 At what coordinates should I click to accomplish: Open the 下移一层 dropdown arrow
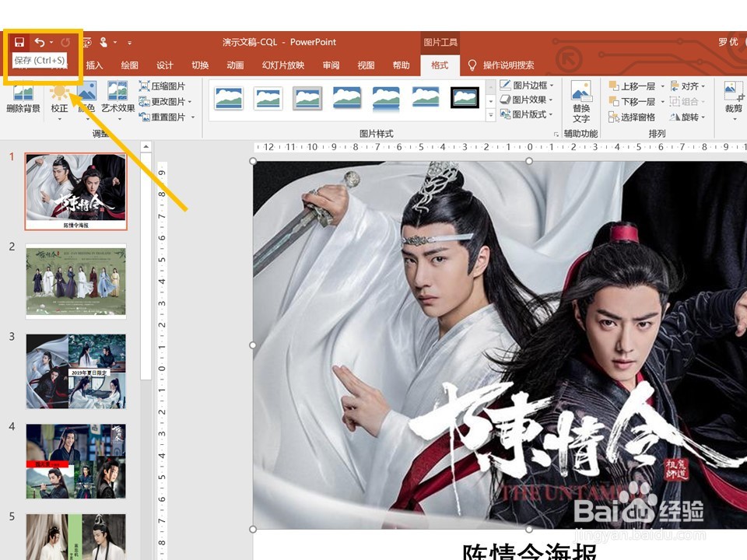662,101
